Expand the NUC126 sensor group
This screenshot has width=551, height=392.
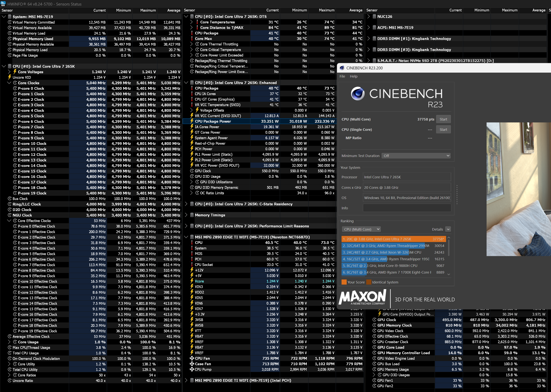369,17
